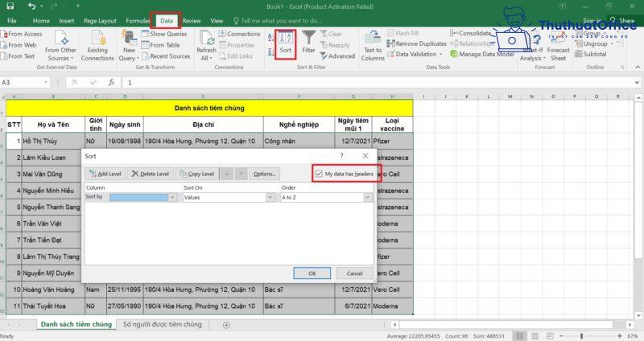Open sort Options button

[265, 174]
